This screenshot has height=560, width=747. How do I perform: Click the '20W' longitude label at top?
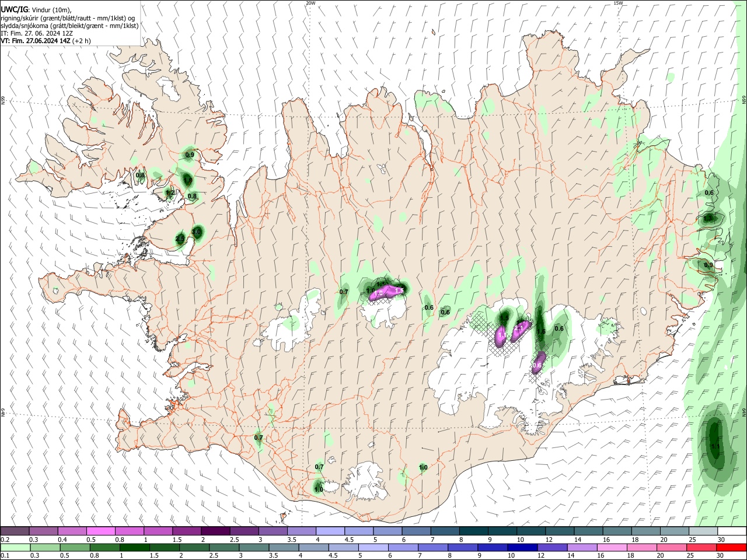pos(310,3)
